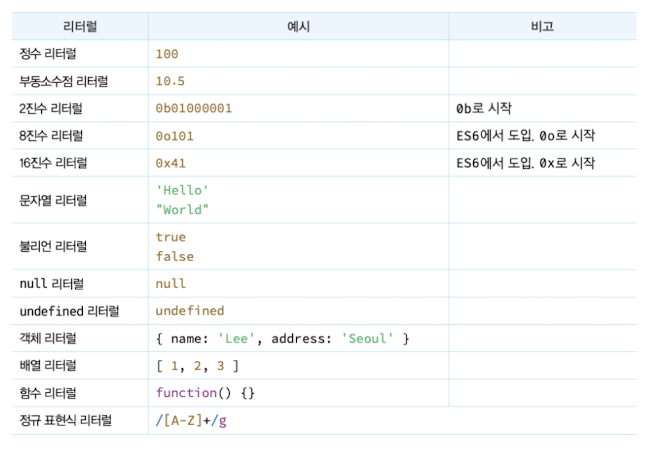Screen dimensions: 653x458
Task: Select the 'null 리터럴' row label
Action: point(52,284)
